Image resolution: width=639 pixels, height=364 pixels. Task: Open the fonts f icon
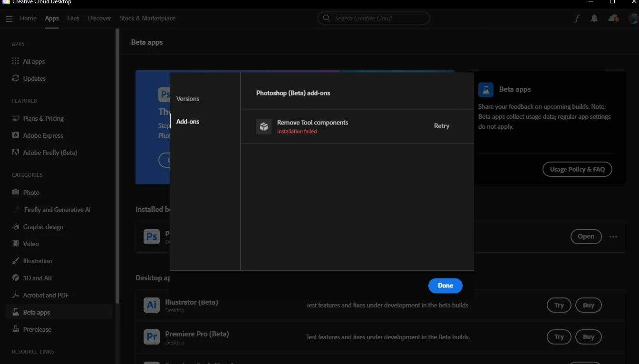point(577,19)
